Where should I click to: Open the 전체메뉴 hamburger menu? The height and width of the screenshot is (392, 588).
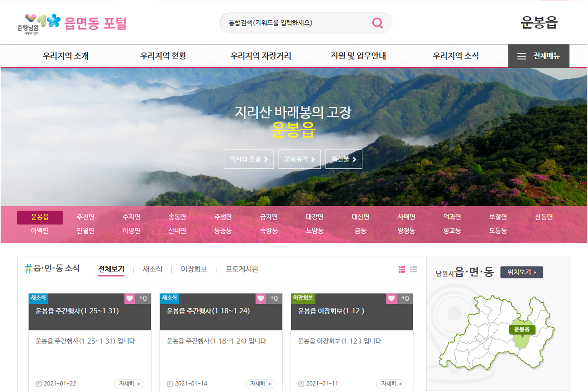[x=538, y=56]
